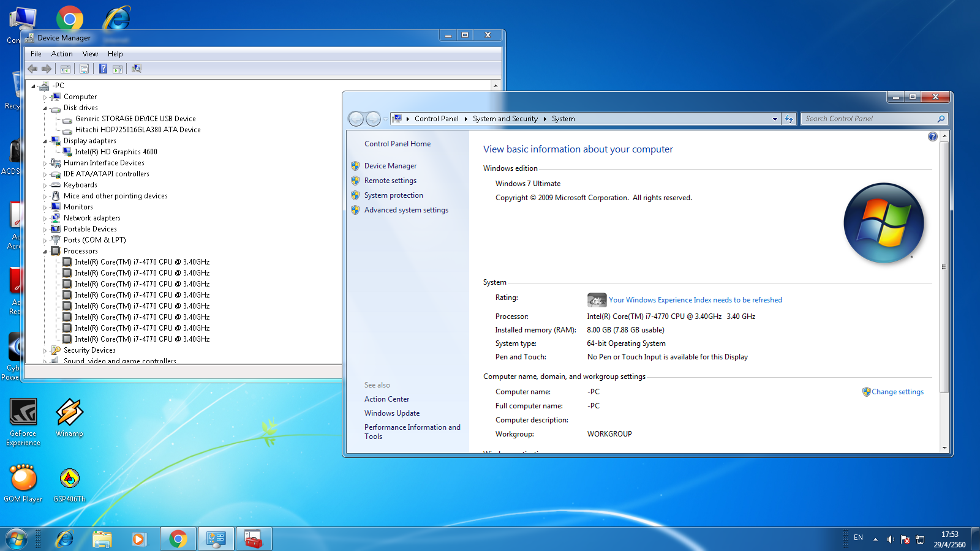Open the Help menu in Device Manager
The width and height of the screenshot is (980, 551).
tap(115, 54)
